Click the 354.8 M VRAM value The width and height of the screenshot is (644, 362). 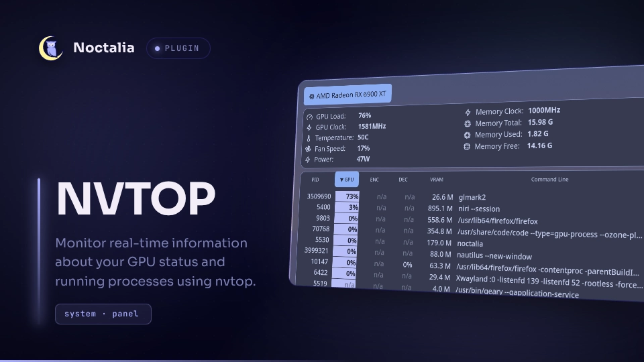coord(439,231)
